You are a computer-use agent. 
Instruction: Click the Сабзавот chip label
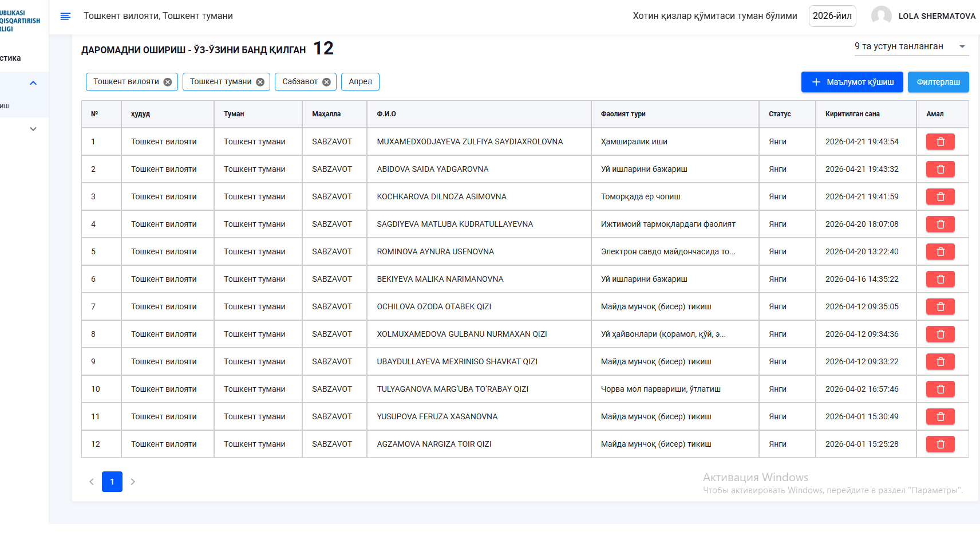click(300, 82)
